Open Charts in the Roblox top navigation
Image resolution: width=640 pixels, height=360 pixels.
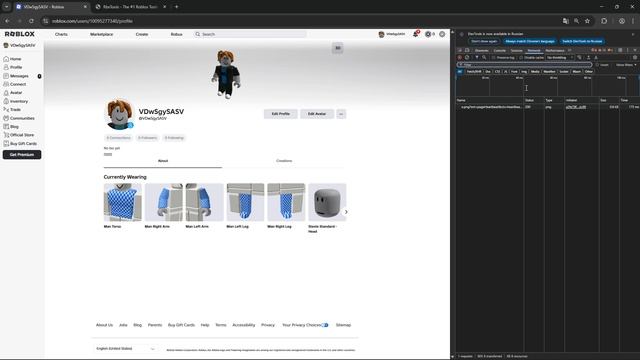(x=61, y=34)
